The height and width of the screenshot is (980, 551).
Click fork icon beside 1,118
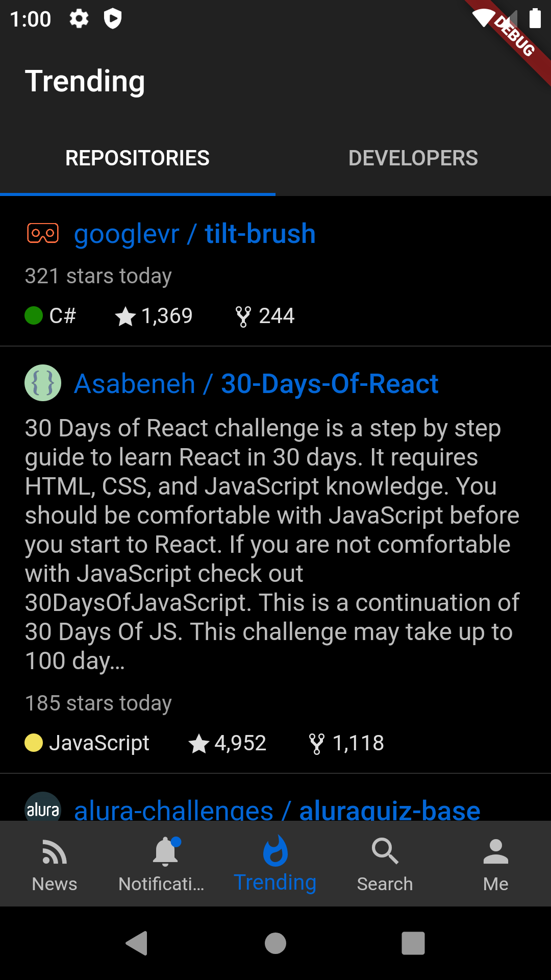[x=316, y=744]
